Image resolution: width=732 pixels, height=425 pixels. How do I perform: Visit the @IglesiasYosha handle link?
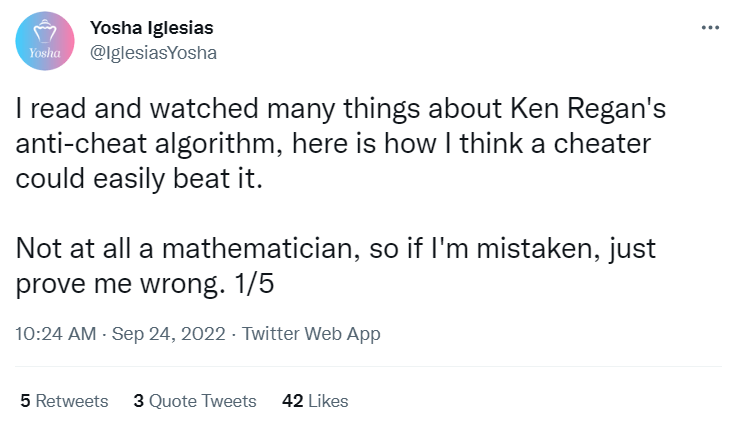(x=153, y=53)
